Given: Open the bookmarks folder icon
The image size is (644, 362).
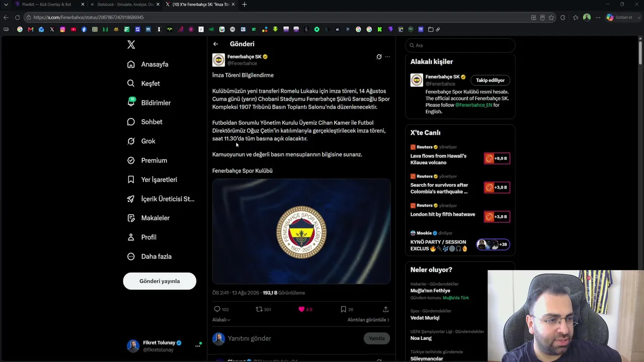Looking at the screenshot, I should pos(431,30).
